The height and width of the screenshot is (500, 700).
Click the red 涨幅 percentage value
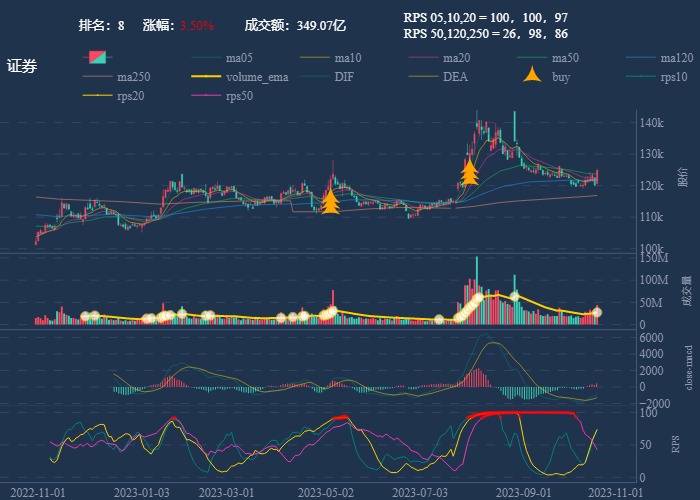(197, 25)
